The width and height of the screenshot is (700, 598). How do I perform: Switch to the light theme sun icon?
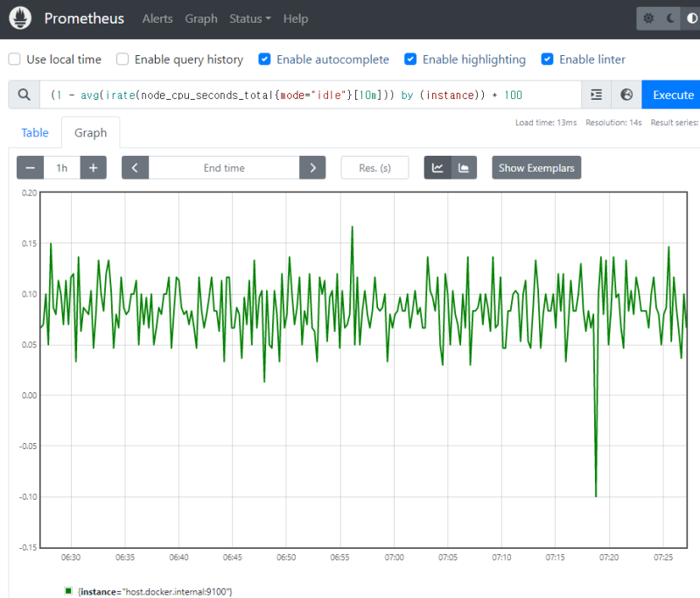point(648,18)
